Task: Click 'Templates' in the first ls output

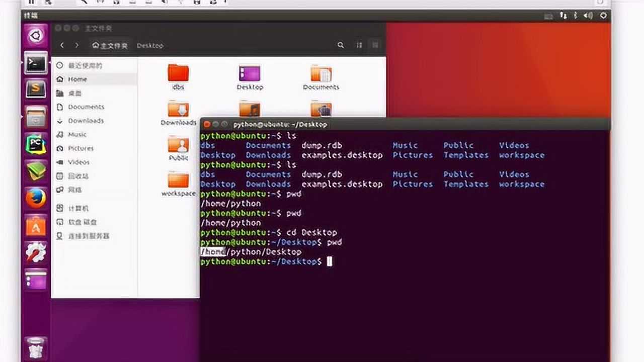Action: coord(466,155)
